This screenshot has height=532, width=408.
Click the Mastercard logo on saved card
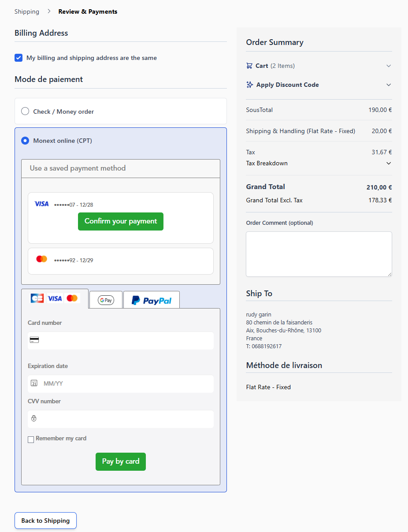pyautogui.click(x=41, y=259)
